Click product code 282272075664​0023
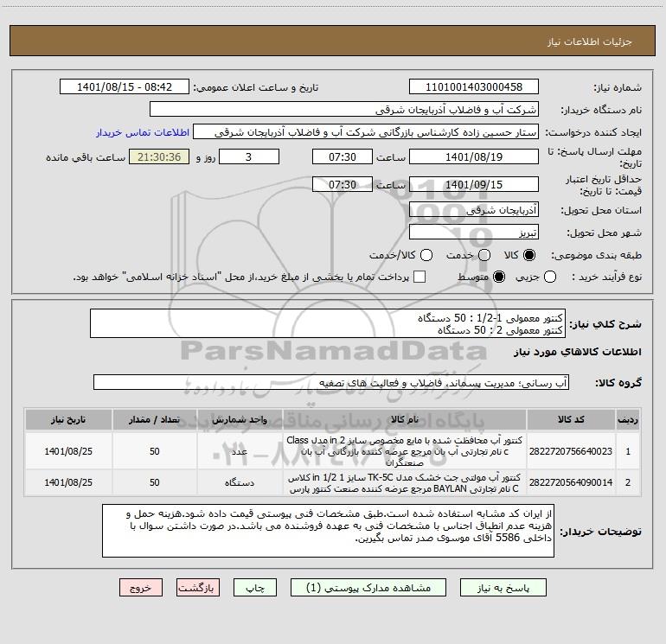This screenshot has width=666, height=644. [571, 451]
